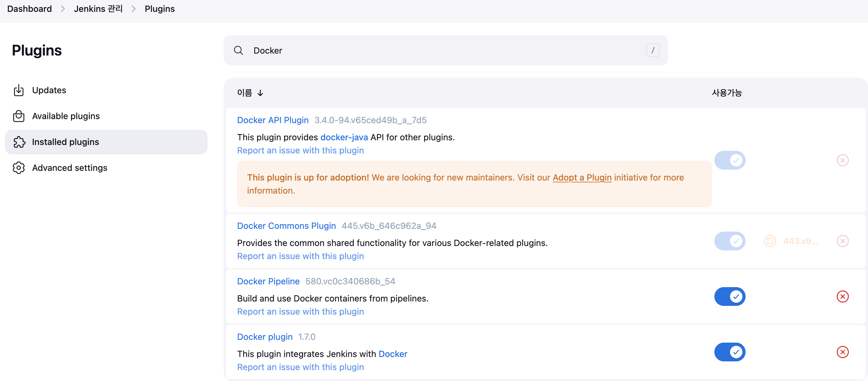Click the magnifier icon in search box
The height and width of the screenshot is (381, 868).
pyautogui.click(x=239, y=51)
